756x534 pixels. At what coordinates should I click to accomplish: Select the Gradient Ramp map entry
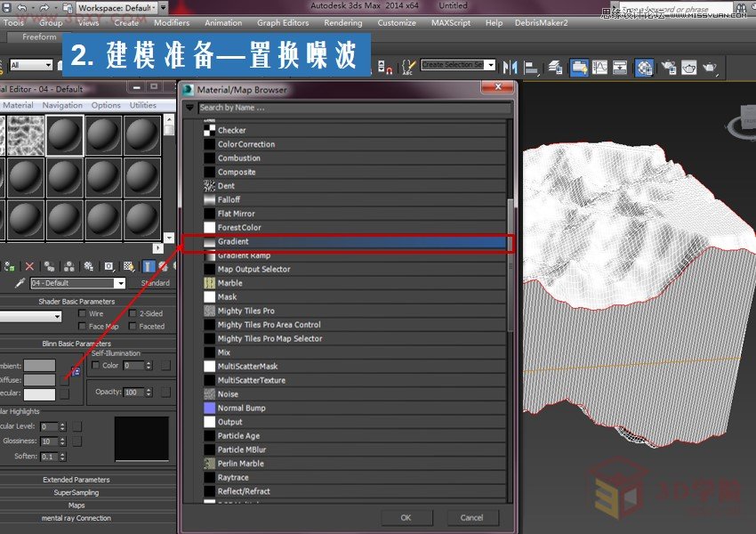355,255
